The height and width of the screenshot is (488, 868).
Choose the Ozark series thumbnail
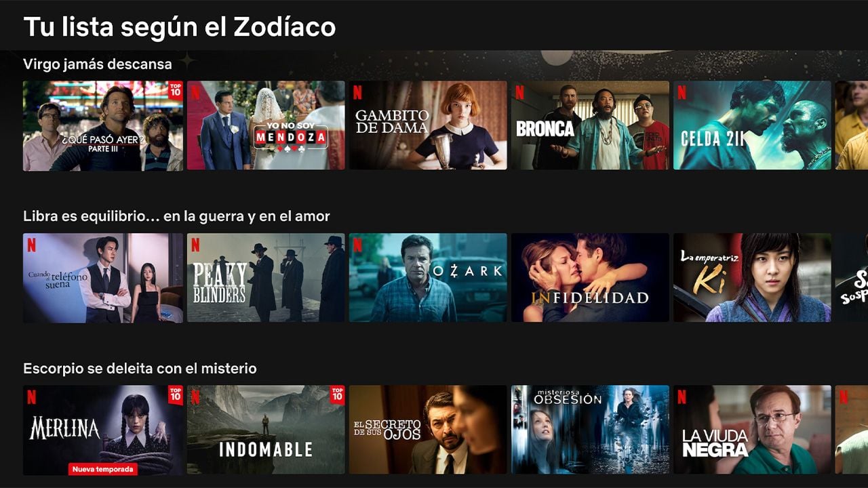428,278
